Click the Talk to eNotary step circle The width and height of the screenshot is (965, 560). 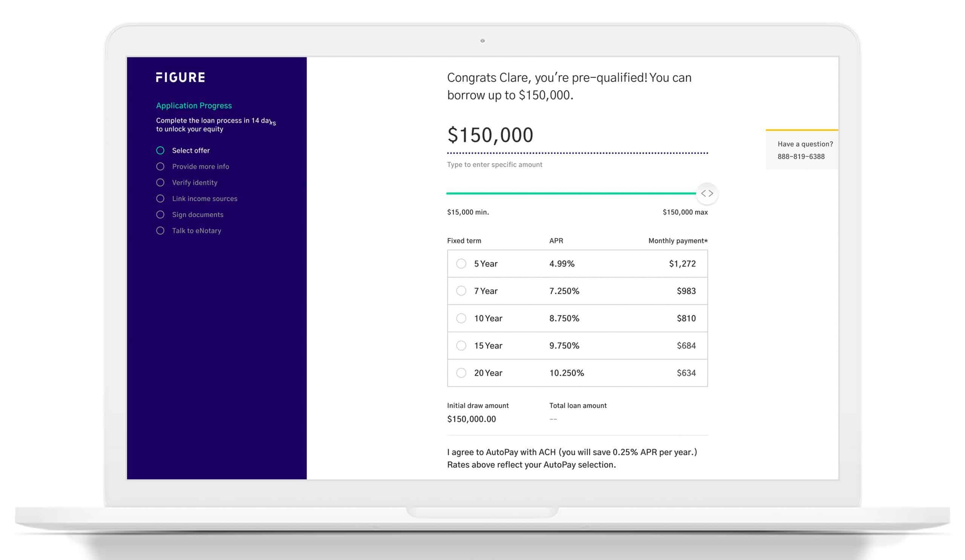(x=160, y=231)
